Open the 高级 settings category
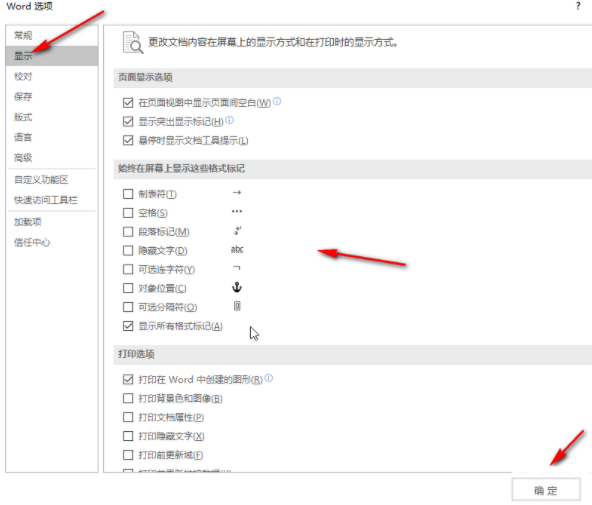Viewport: 592px width, 505px height. [52, 157]
